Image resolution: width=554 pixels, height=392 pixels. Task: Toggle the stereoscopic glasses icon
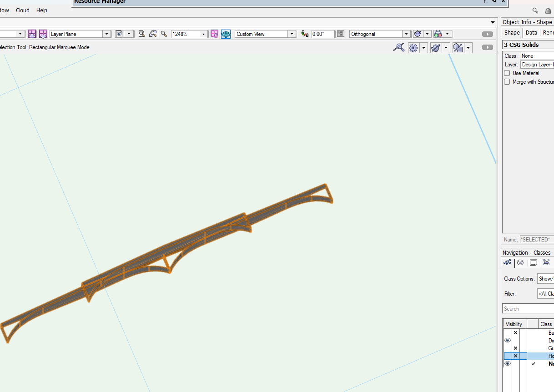point(438,34)
